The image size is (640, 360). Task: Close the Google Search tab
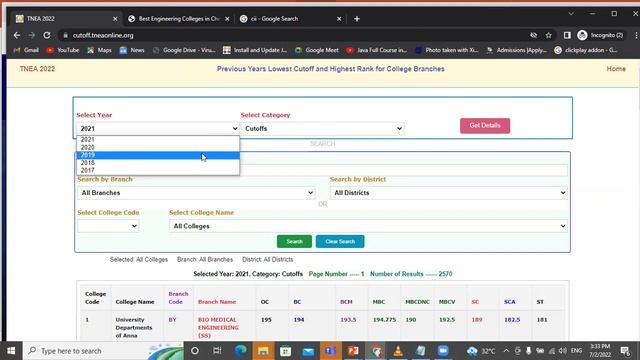pos(339,19)
